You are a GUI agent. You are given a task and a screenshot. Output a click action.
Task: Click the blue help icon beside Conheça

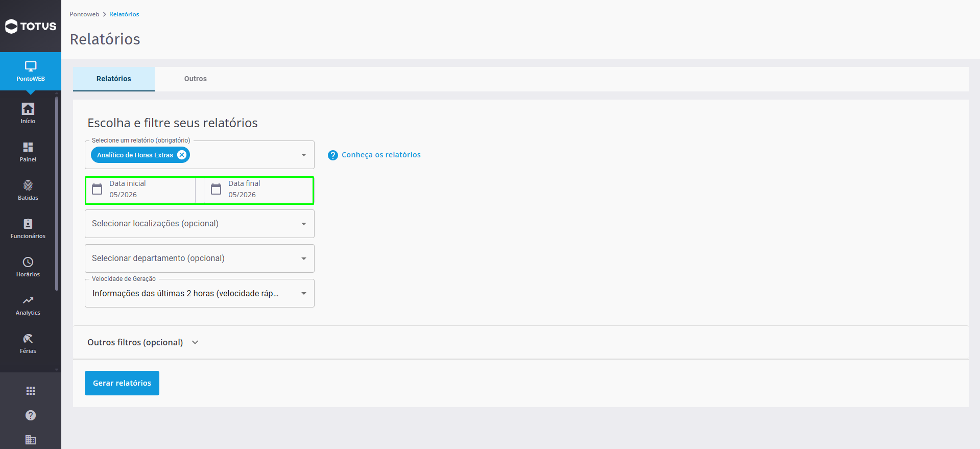[333, 155]
